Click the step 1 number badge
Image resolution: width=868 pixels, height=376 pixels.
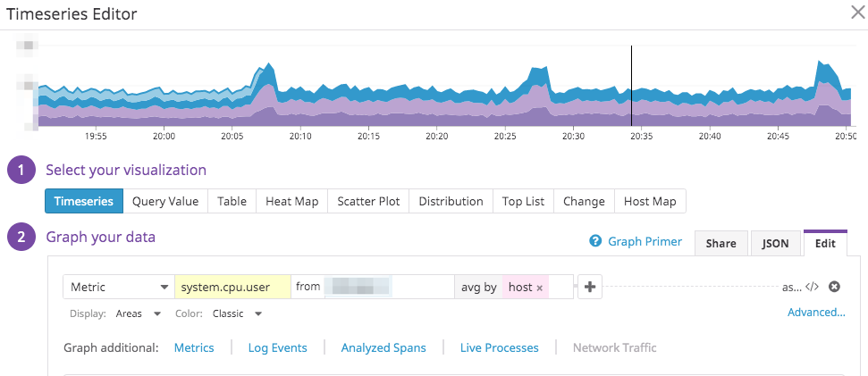[x=21, y=170]
